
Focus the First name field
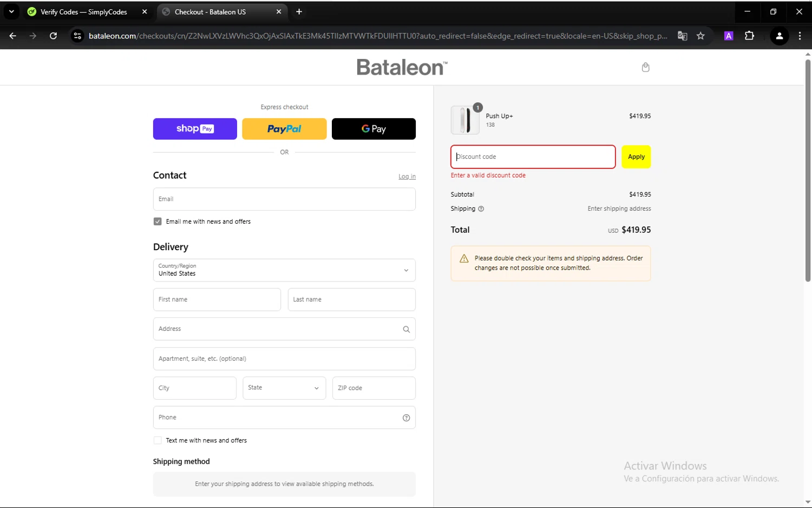[217, 299]
